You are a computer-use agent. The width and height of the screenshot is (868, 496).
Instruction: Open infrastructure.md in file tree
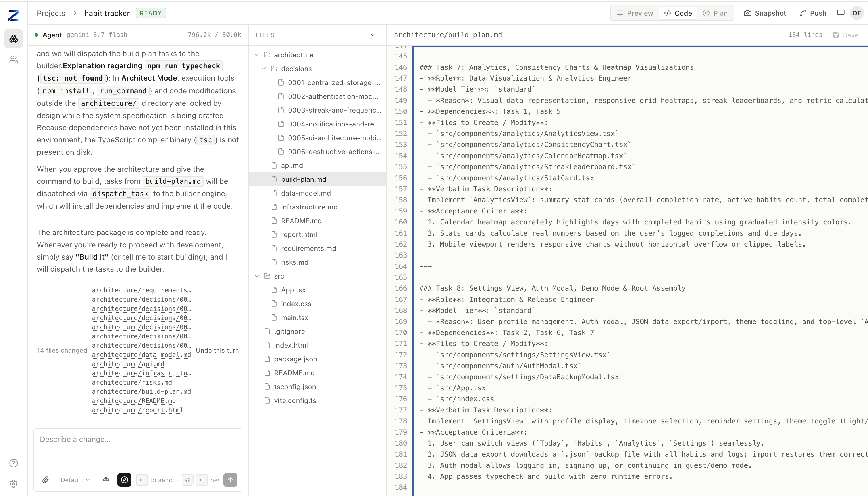tap(318, 207)
